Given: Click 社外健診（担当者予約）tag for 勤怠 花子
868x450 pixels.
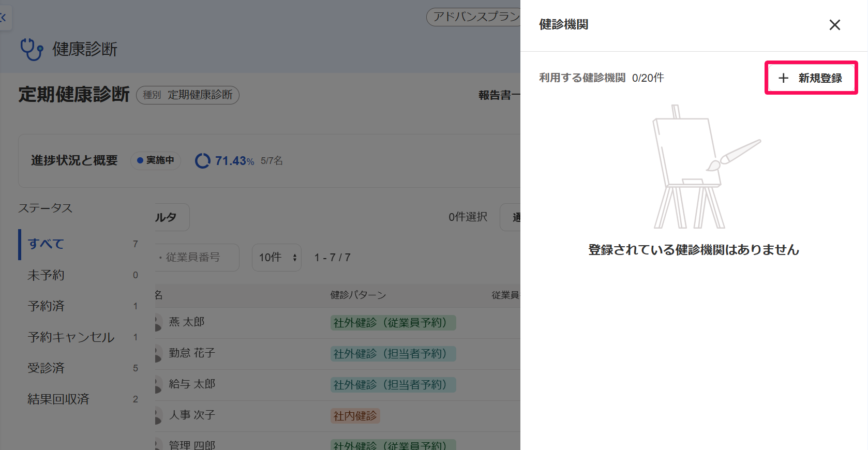Looking at the screenshot, I should tap(393, 354).
